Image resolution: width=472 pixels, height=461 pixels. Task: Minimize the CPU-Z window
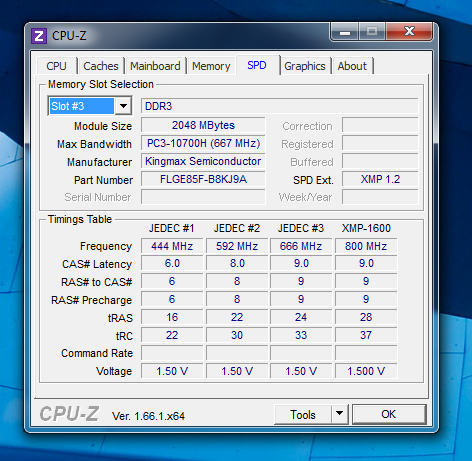click(345, 32)
